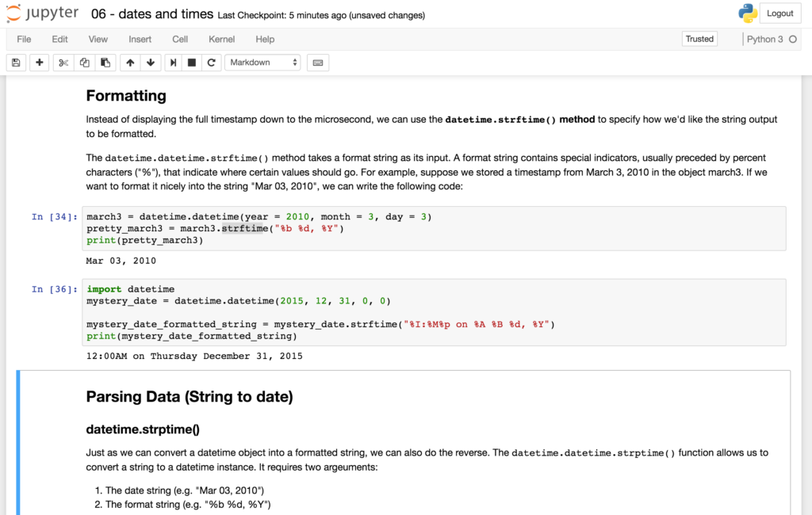Click the Trusted notebook button
The height and width of the screenshot is (515, 812).
coord(699,39)
